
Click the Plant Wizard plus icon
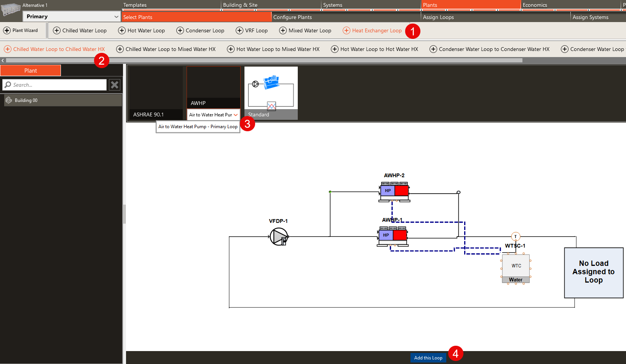click(x=7, y=30)
